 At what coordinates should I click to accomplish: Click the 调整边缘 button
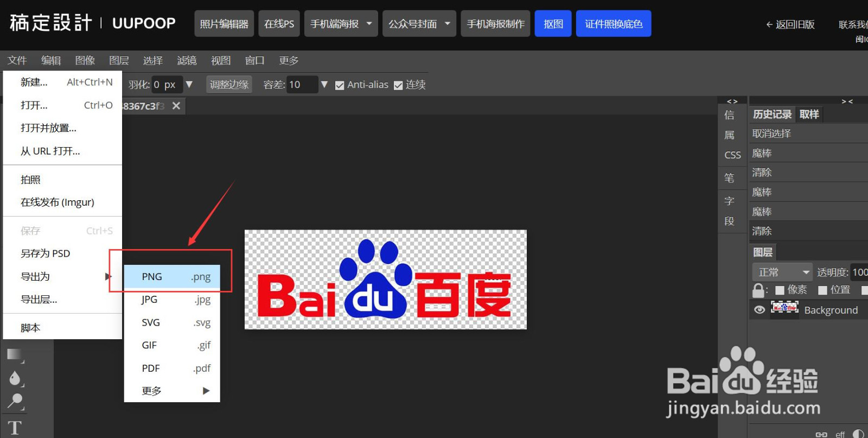[229, 85]
